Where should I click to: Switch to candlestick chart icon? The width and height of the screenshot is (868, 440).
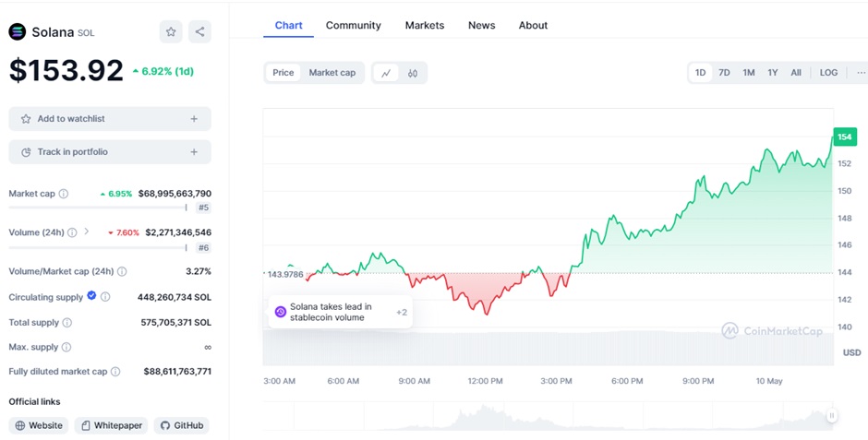[413, 73]
